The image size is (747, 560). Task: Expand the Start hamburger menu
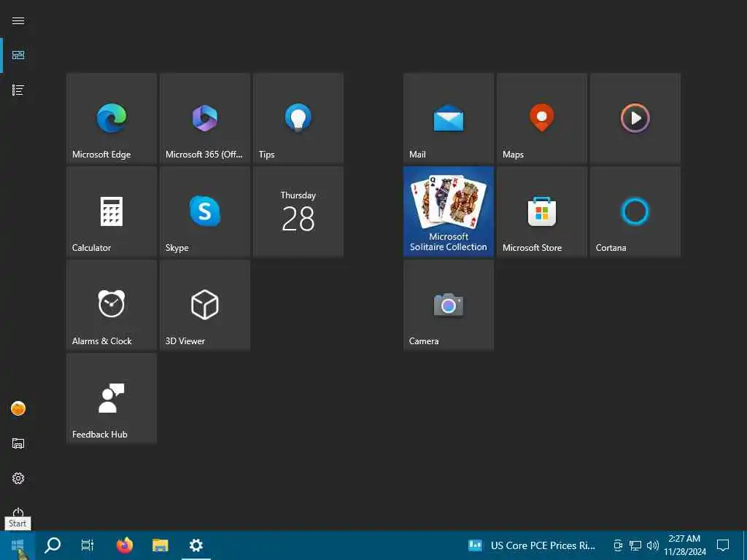tap(18, 21)
